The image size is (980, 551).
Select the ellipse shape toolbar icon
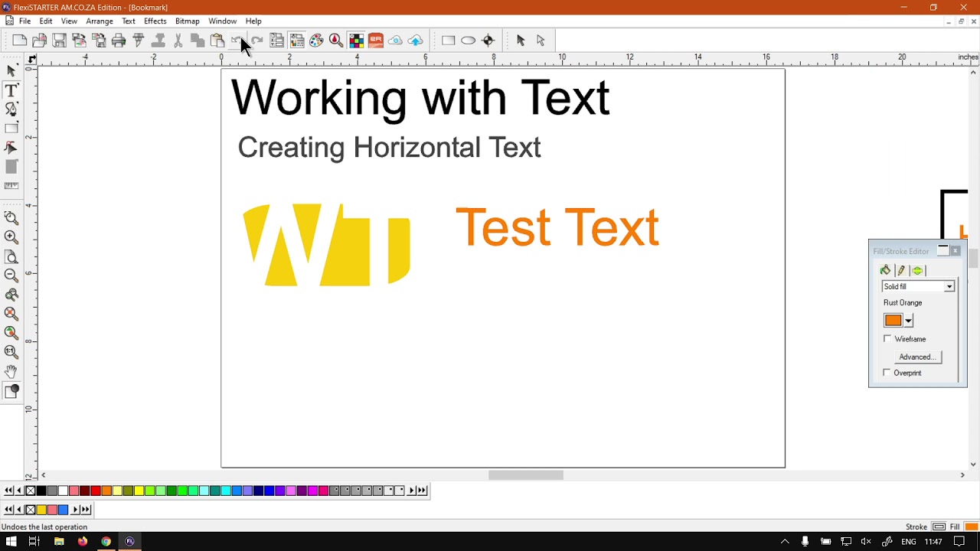click(x=469, y=41)
